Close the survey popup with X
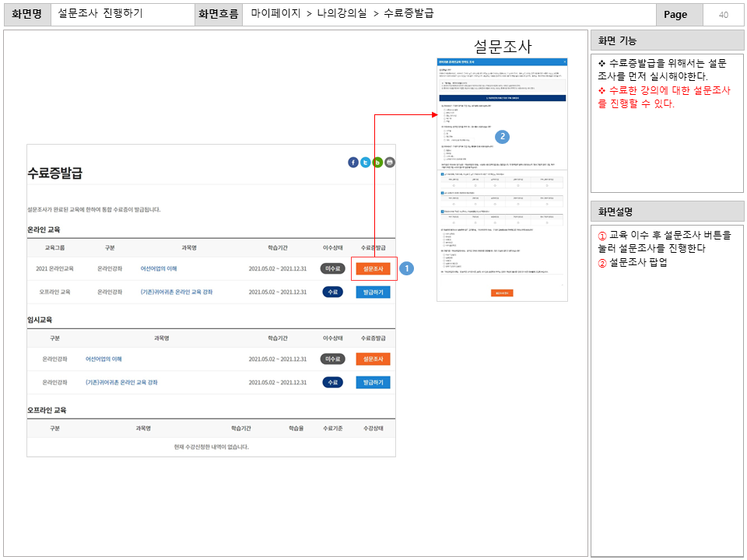This screenshot has width=747, height=560. [x=565, y=61]
